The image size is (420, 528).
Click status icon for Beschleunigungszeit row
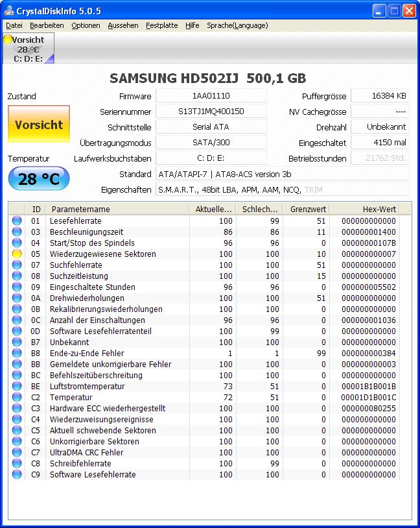[17, 232]
